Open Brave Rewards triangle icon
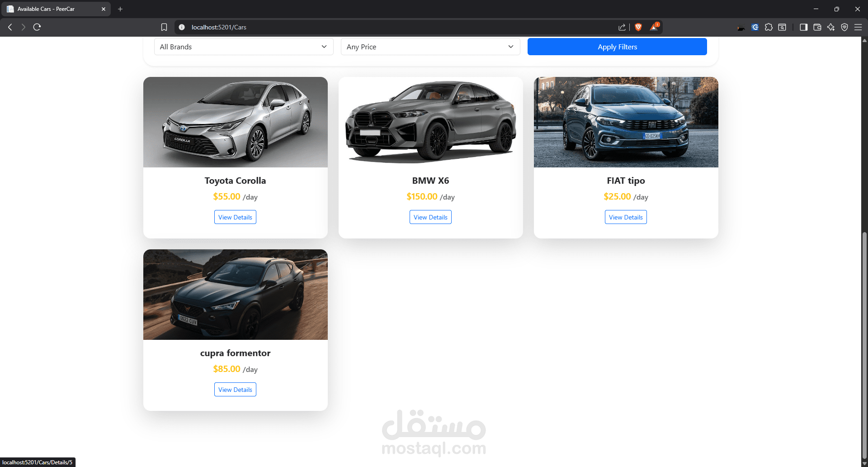Viewport: 868px width, 467px height. point(654,27)
